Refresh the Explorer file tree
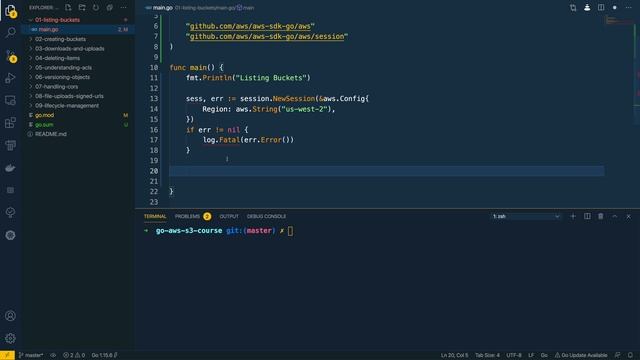 pyautogui.click(x=96, y=7)
